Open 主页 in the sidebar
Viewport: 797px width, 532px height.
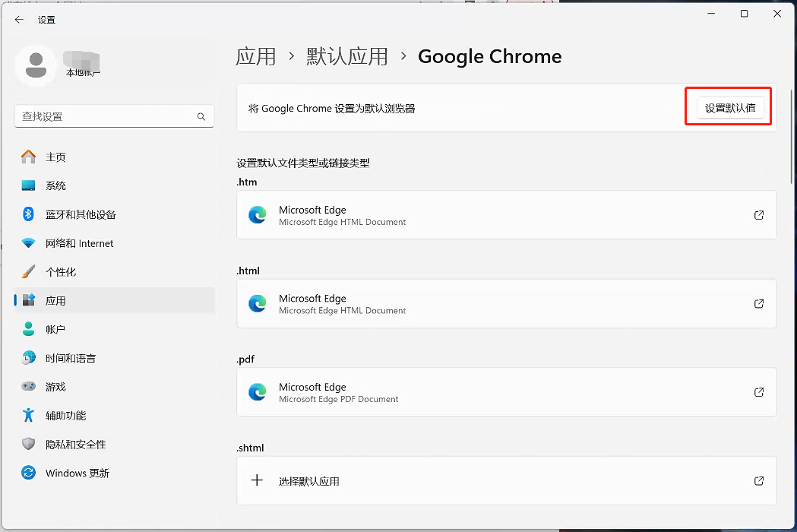point(114,157)
